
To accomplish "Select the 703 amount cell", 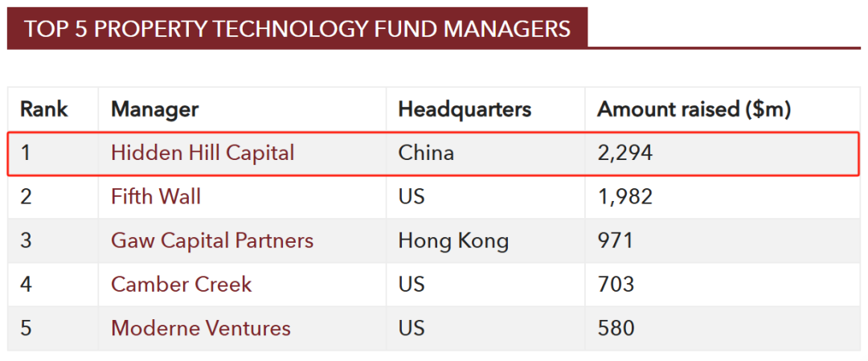I will coord(616,285).
